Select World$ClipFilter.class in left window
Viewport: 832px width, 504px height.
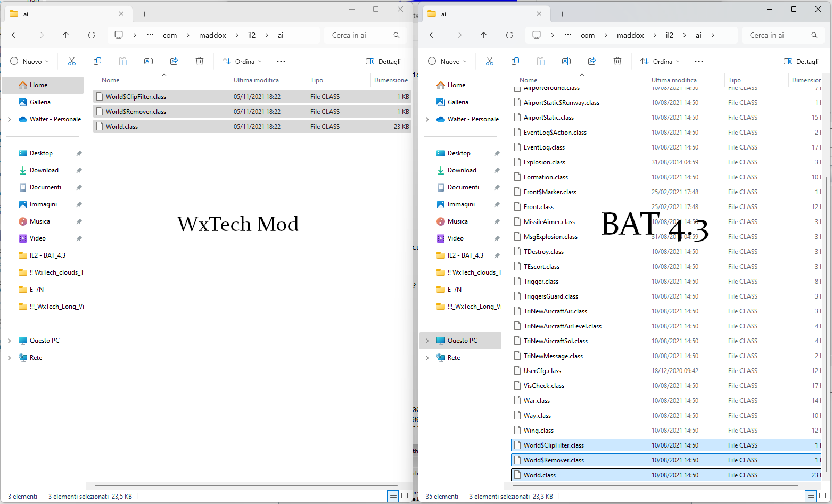coord(252,97)
